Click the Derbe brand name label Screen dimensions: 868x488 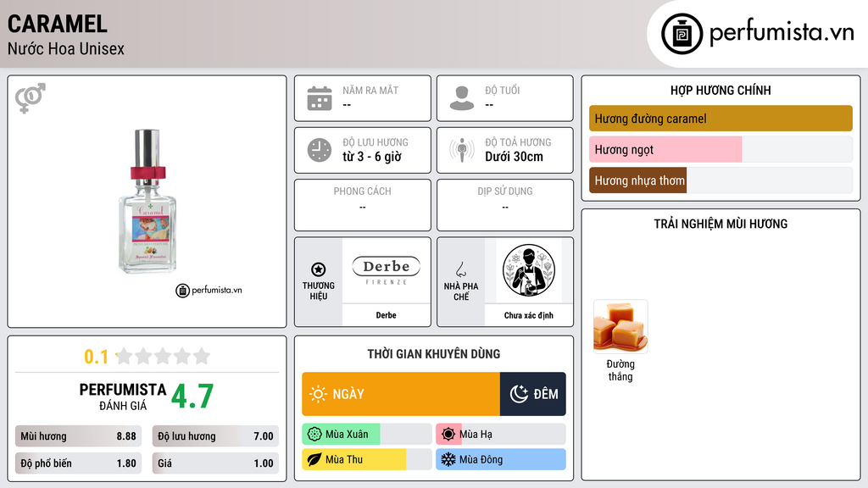(x=387, y=315)
